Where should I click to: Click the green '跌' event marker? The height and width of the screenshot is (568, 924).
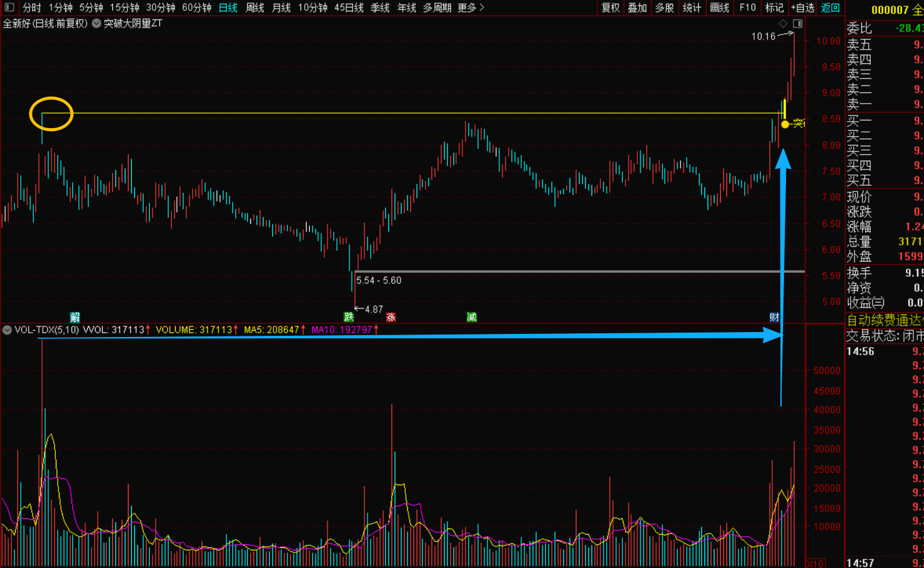click(x=349, y=317)
